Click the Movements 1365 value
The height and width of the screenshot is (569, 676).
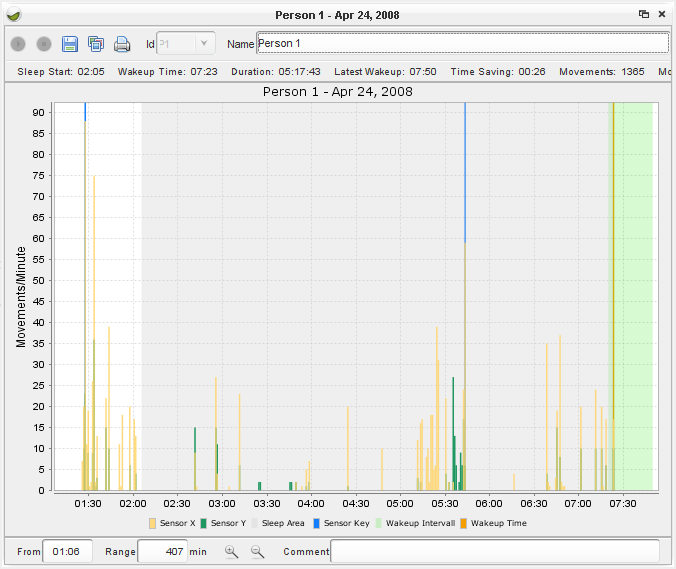[632, 72]
